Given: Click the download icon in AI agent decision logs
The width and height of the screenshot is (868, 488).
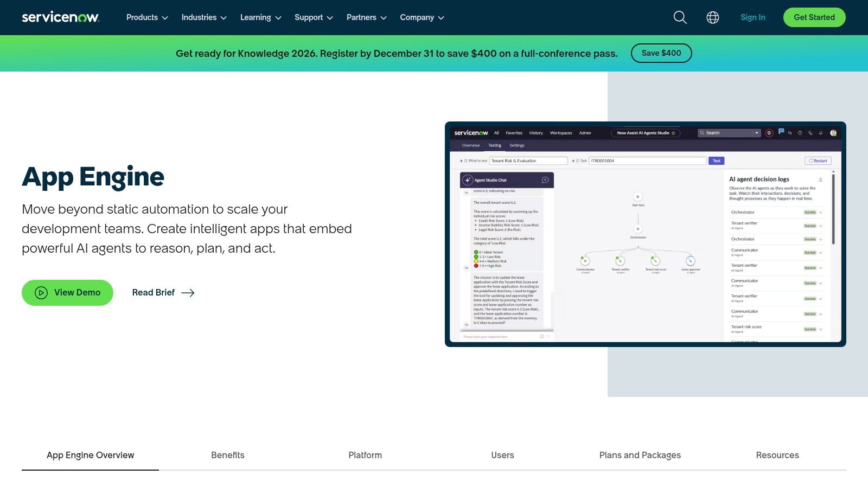Looking at the screenshot, I should coord(821,179).
